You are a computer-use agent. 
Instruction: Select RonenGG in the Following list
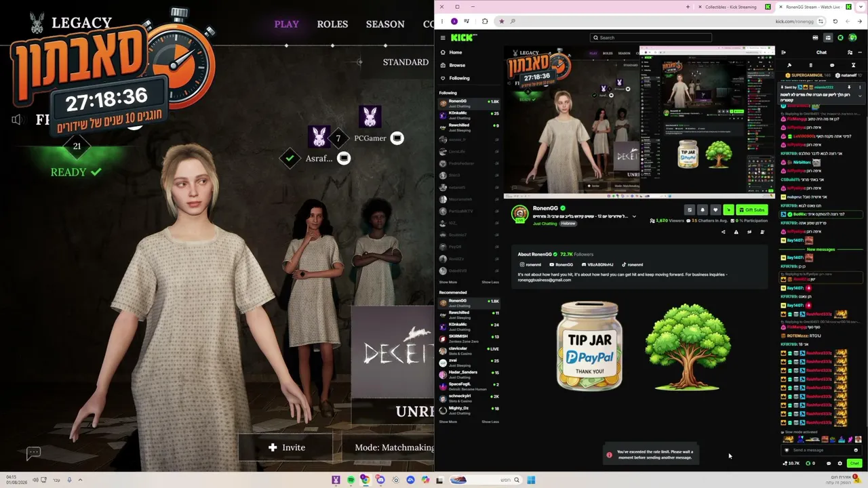click(469, 103)
